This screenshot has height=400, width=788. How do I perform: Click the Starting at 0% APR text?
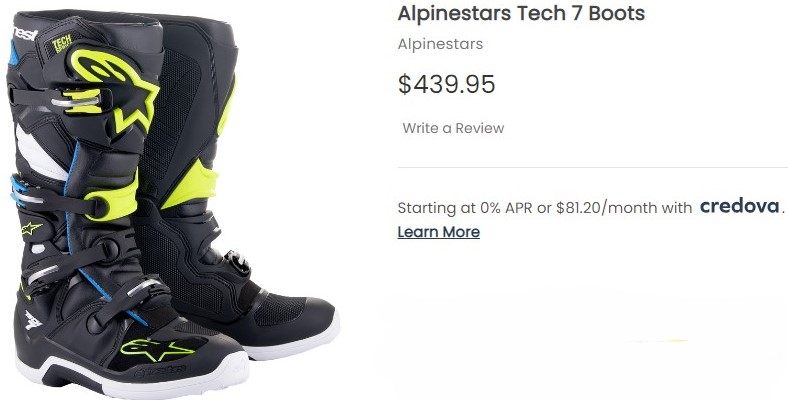point(465,208)
